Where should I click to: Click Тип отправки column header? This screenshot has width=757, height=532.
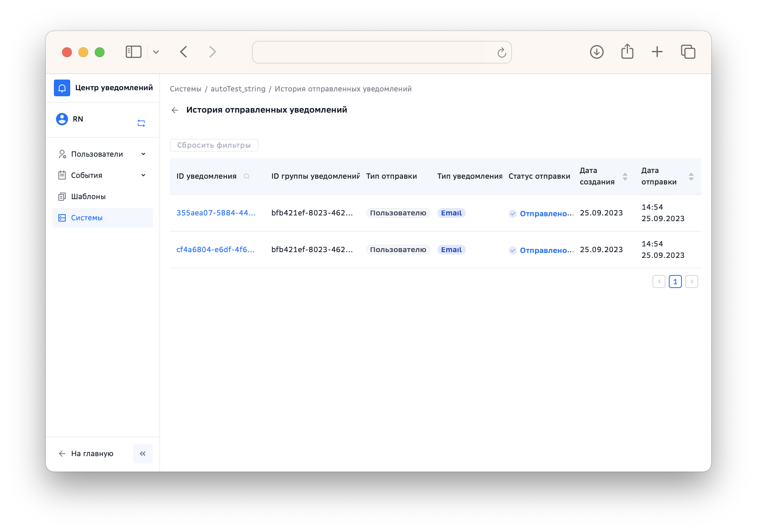point(392,176)
